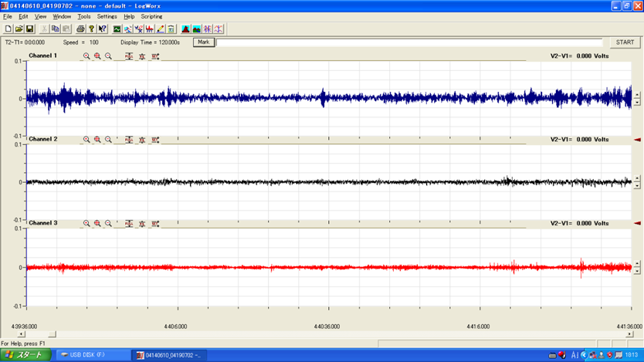Image resolution: width=644 pixels, height=362 pixels.
Task: Click the context help arrow icon
Action: tap(103, 29)
